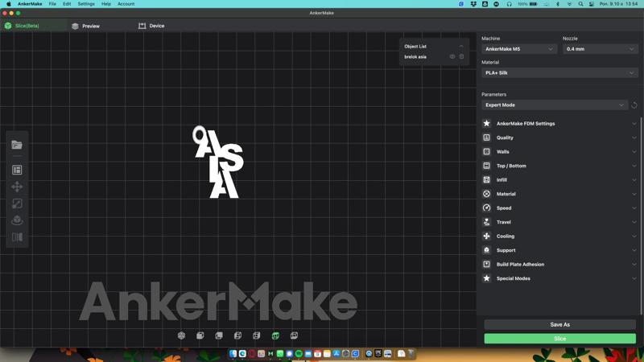This screenshot has height=362, width=644.
Task: Open the Account menu
Action: pyautogui.click(x=126, y=4)
